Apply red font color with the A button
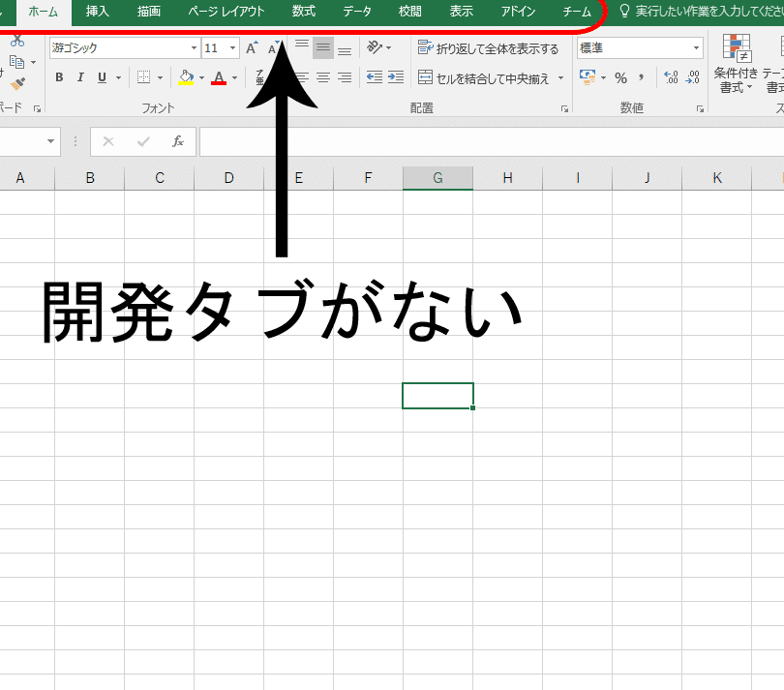Screen dimensions: 784x690 coord(219,77)
